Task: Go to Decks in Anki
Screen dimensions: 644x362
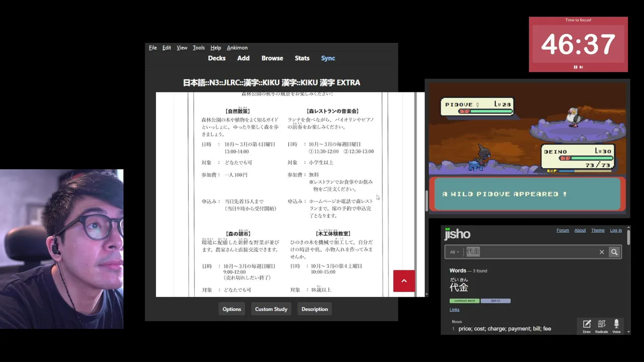Action: pyautogui.click(x=217, y=58)
